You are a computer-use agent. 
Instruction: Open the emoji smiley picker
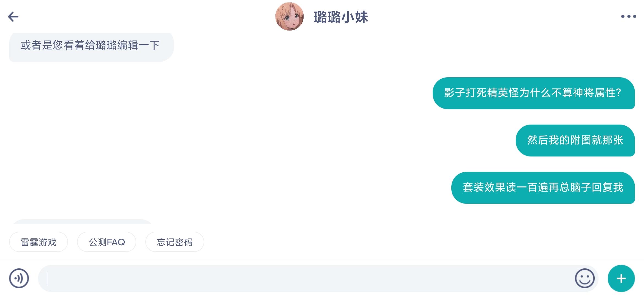click(585, 278)
